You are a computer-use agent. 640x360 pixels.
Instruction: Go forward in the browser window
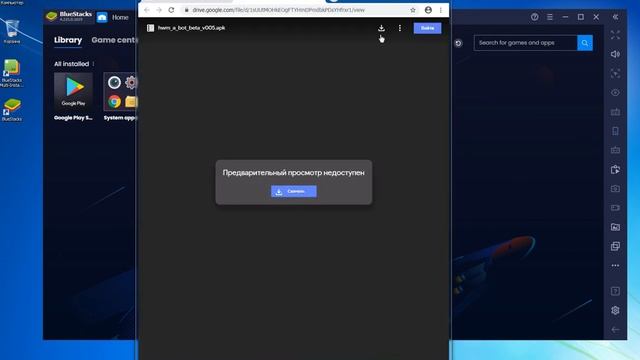coord(159,10)
